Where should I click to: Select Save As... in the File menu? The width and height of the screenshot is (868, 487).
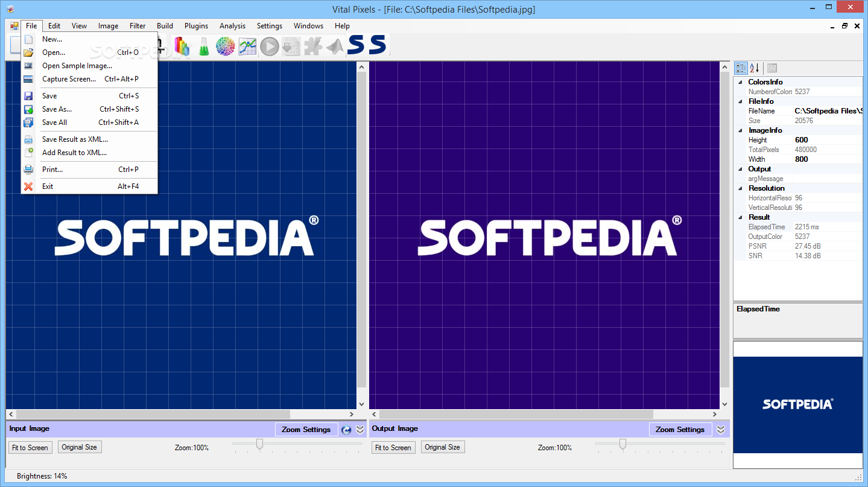tap(89, 109)
